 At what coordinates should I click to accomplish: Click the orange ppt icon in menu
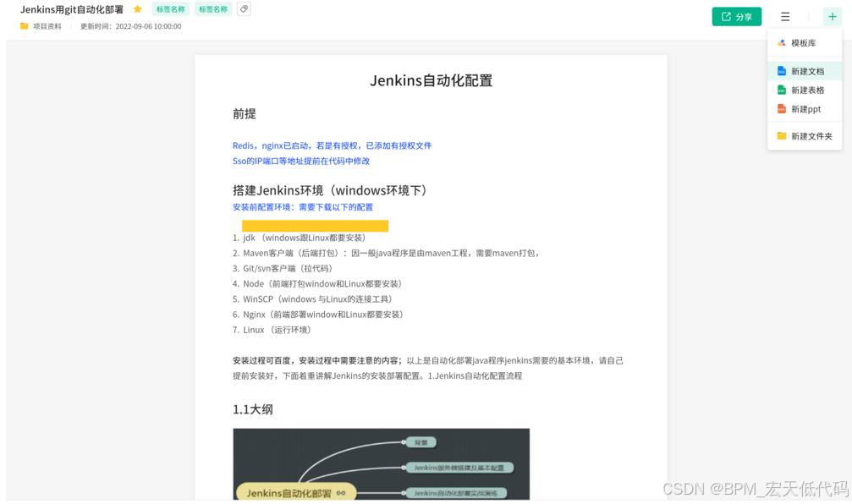(782, 109)
